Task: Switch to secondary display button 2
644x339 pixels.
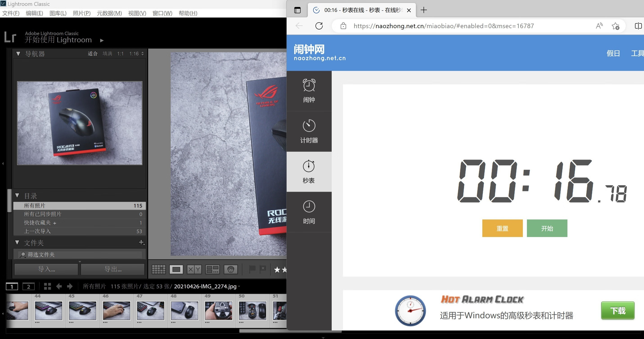Action: pyautogui.click(x=29, y=287)
